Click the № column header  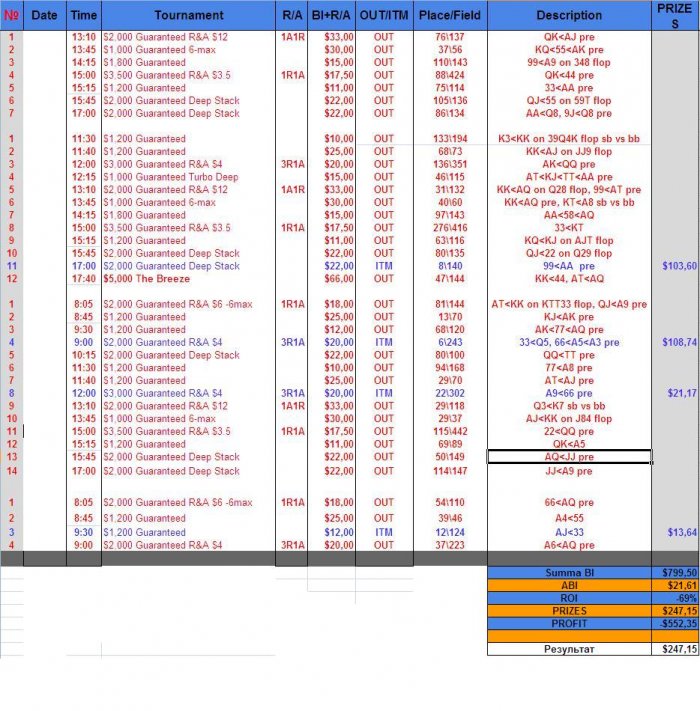11,15
